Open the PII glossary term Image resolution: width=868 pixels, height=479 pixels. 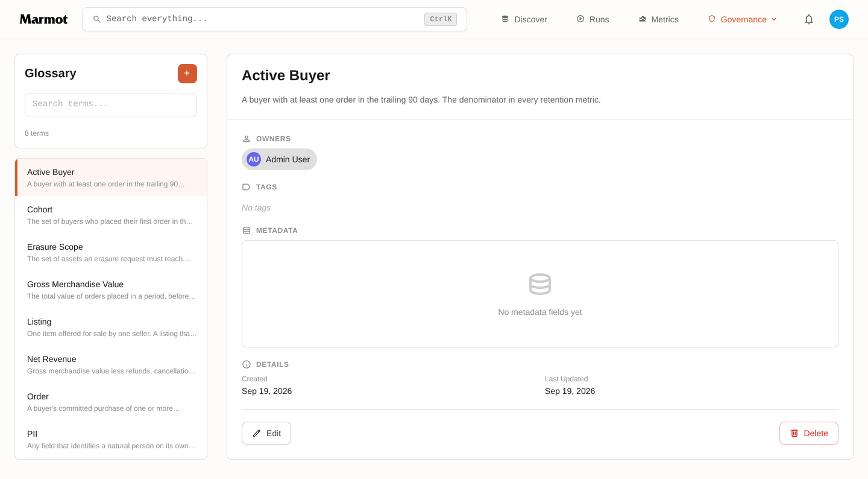click(111, 439)
